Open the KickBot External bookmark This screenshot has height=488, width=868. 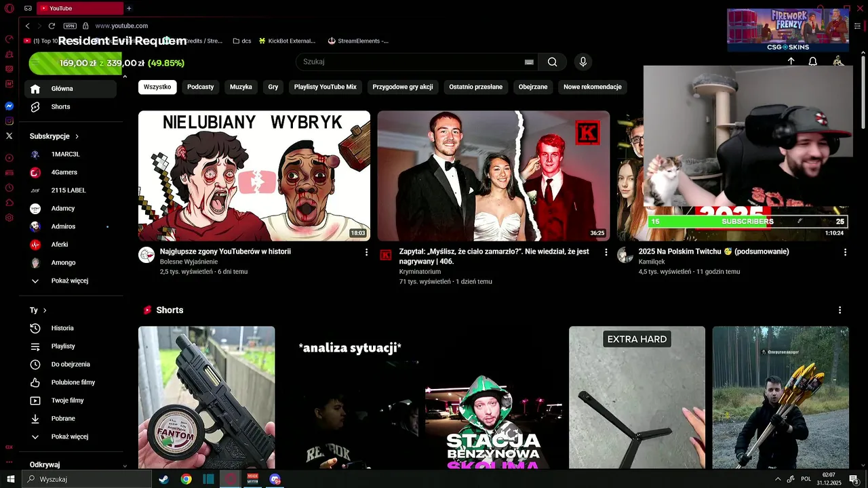(287, 41)
